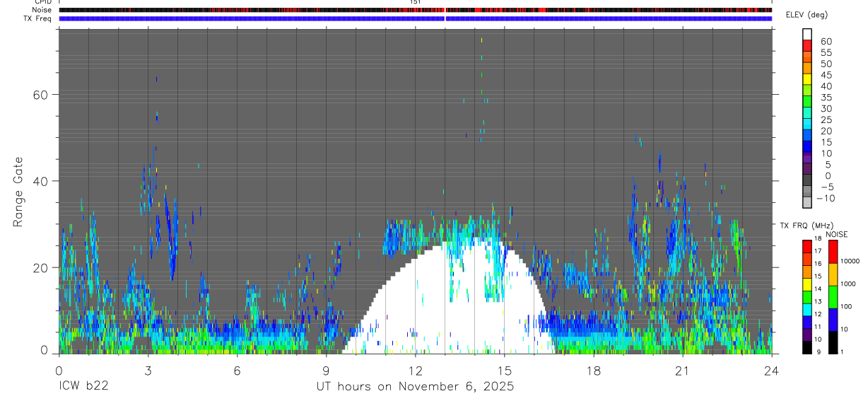This screenshot has width=868, height=401.
Task: Click the blue TX Freq strip
Action: coord(416,18)
